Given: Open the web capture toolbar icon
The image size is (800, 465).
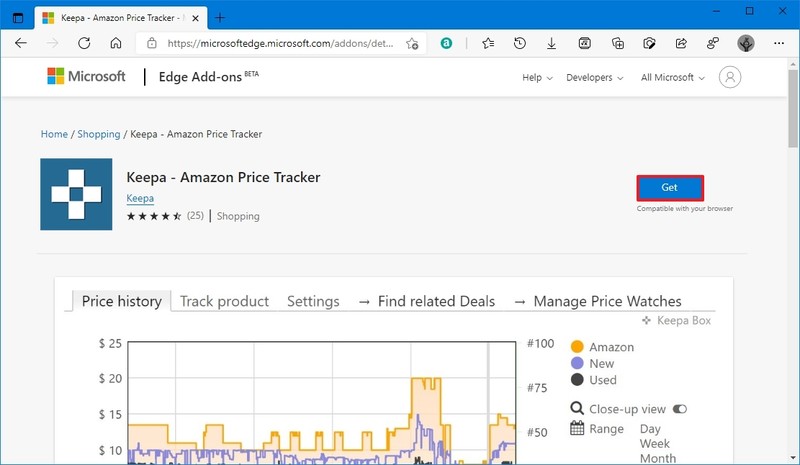Looking at the screenshot, I should (x=649, y=43).
